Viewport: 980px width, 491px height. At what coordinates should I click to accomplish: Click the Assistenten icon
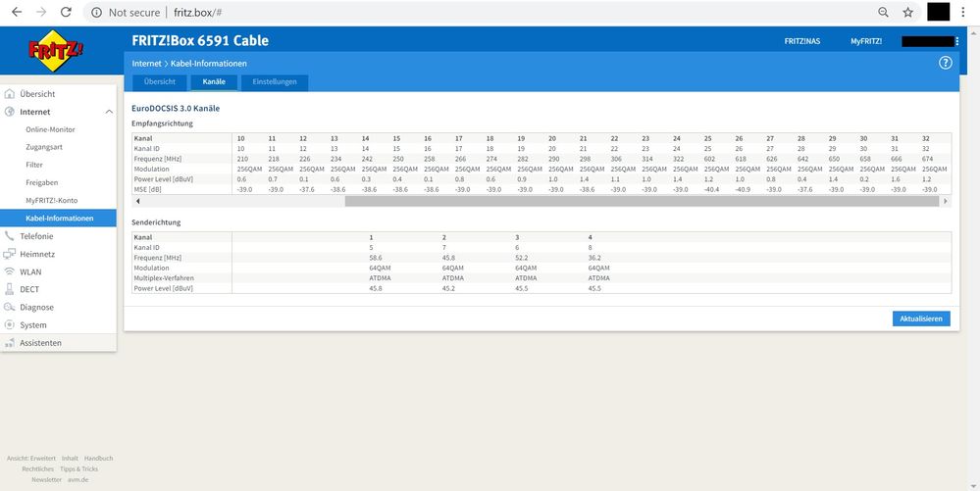[x=10, y=343]
